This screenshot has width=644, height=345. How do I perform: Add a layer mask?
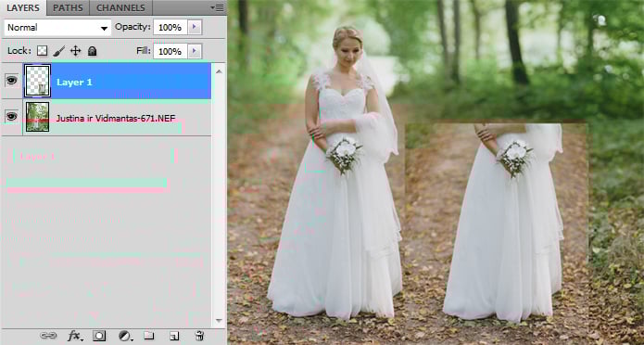coord(99,336)
